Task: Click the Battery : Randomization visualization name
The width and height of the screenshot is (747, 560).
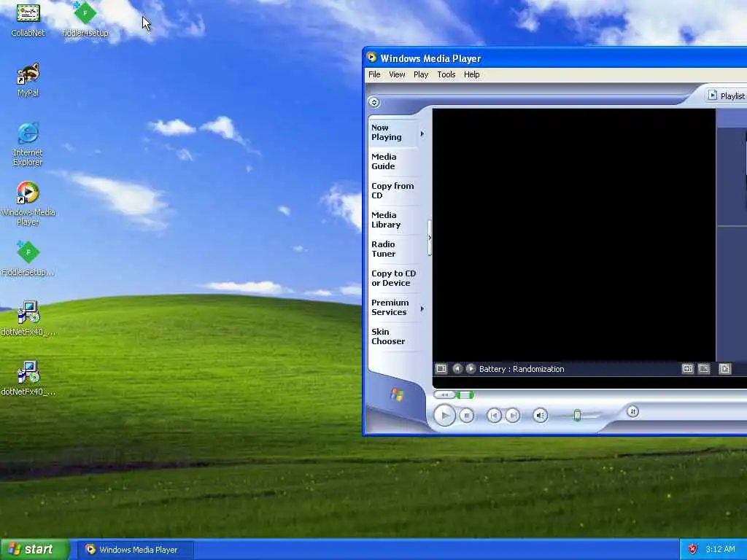Action: tap(522, 369)
